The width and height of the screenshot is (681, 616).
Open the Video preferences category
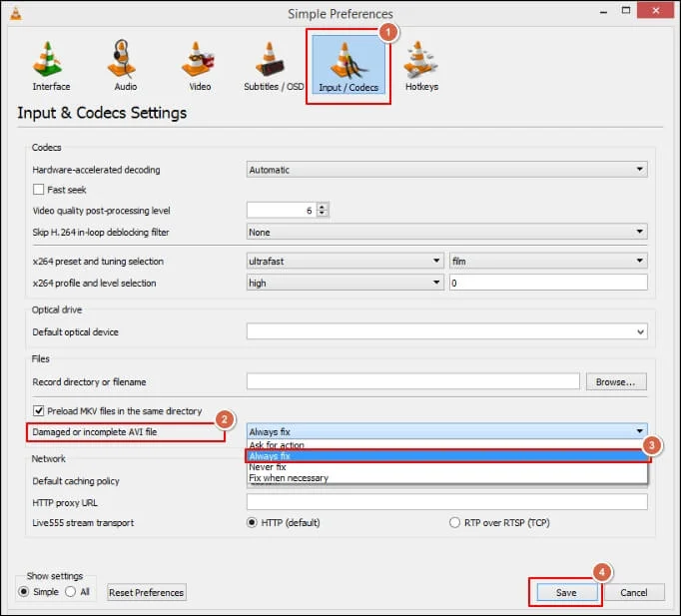coord(200,66)
